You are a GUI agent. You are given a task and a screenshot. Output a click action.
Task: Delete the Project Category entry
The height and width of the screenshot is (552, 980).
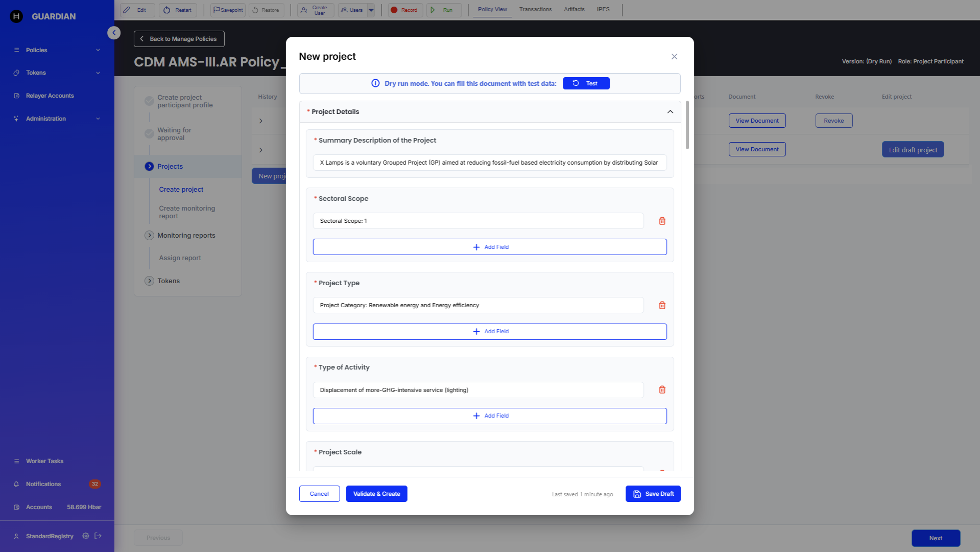(662, 305)
